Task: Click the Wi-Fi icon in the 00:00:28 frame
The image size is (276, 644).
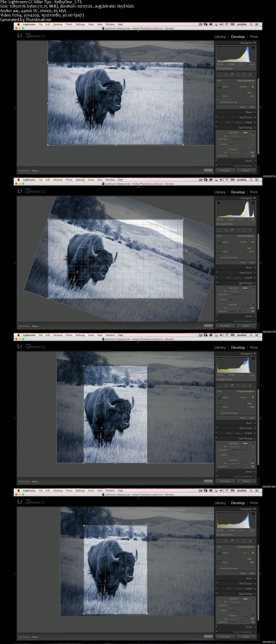Action: (227, 180)
